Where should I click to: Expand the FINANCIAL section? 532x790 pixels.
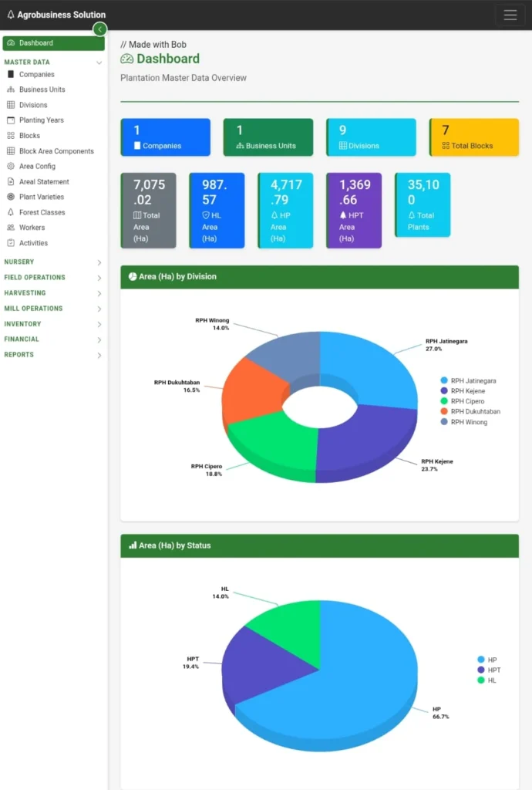[x=53, y=339]
